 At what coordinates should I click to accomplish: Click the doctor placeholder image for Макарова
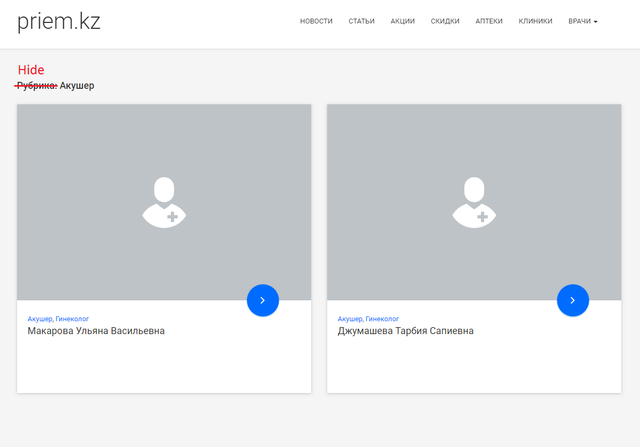click(164, 202)
